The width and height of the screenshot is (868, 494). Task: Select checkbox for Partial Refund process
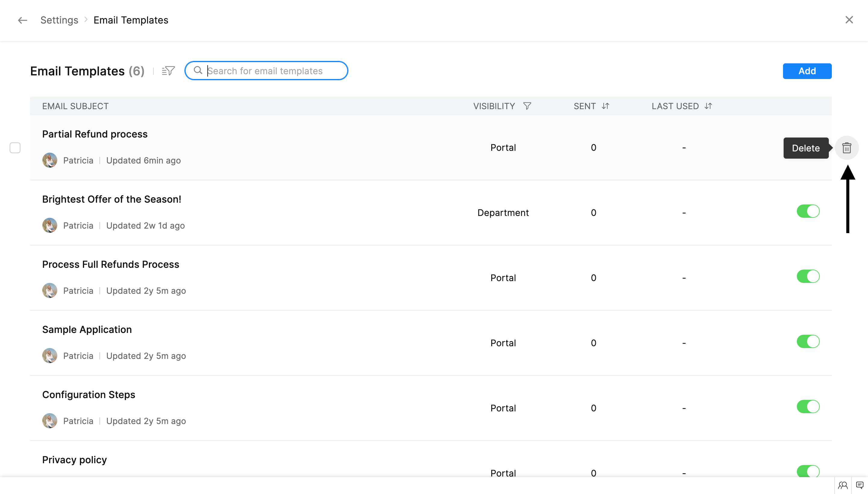15,148
